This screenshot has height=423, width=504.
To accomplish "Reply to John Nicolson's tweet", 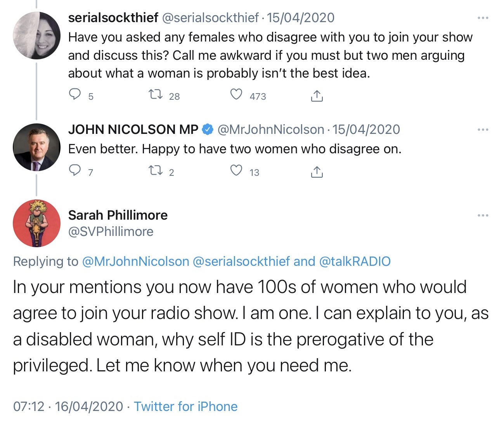I will click(74, 171).
